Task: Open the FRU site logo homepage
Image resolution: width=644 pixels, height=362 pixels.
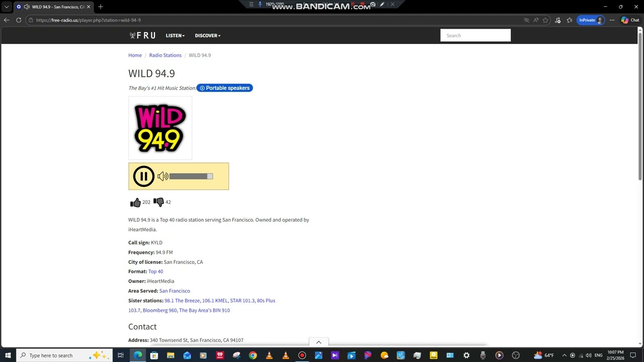Action: [x=142, y=36]
